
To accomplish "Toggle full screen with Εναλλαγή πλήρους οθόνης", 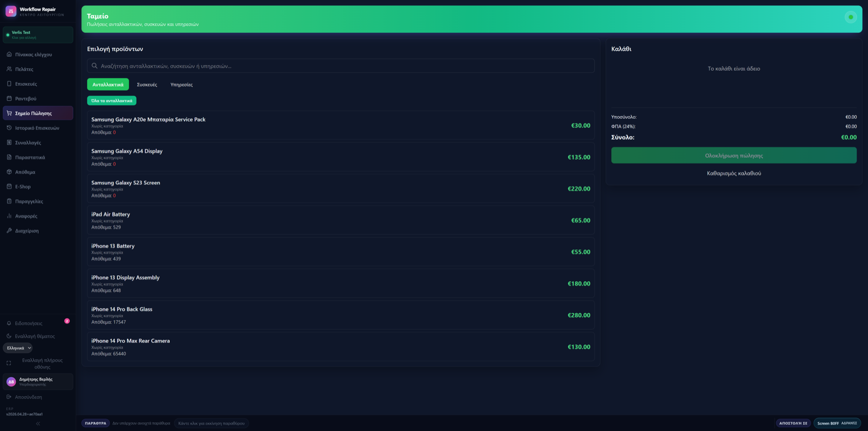I will pos(38,363).
